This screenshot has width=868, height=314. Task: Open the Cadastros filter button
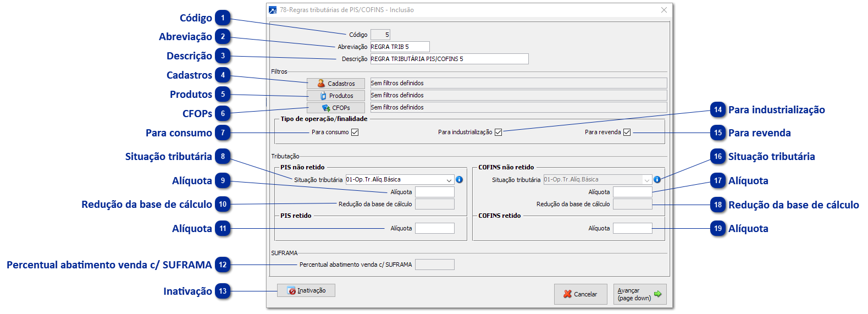[x=336, y=84]
